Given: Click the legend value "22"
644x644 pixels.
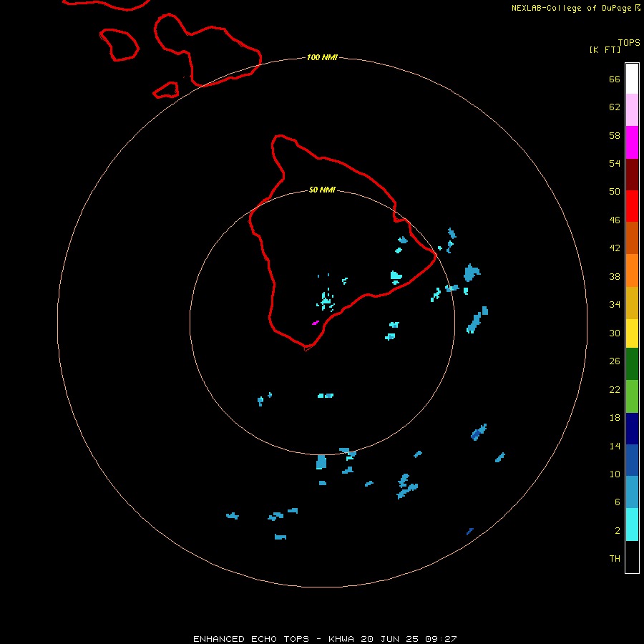Looking at the screenshot, I should (615, 390).
